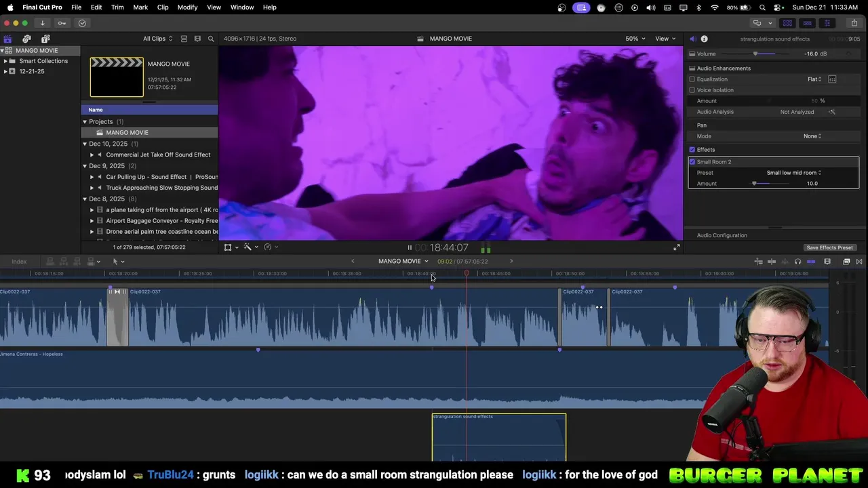This screenshot has width=868, height=488.
Task: Collapse the Dec 10, 2025 group
Action: [x=85, y=144]
